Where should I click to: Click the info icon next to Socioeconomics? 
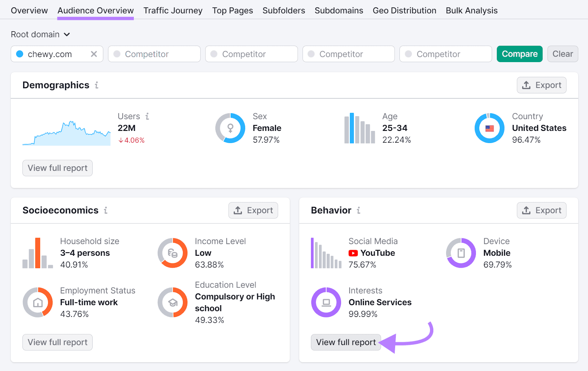coord(106,210)
